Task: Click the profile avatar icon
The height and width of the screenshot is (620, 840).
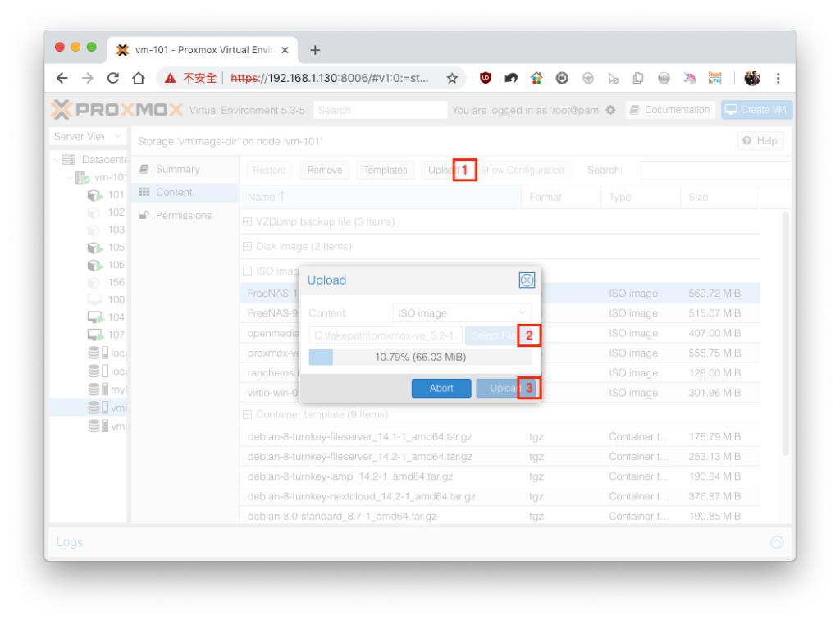Action: 752,78
